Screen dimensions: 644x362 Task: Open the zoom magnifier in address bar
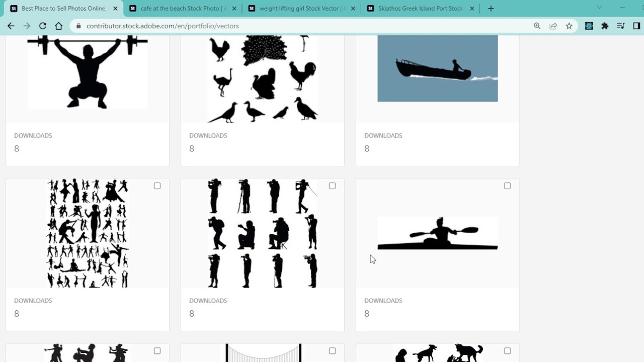(537, 26)
